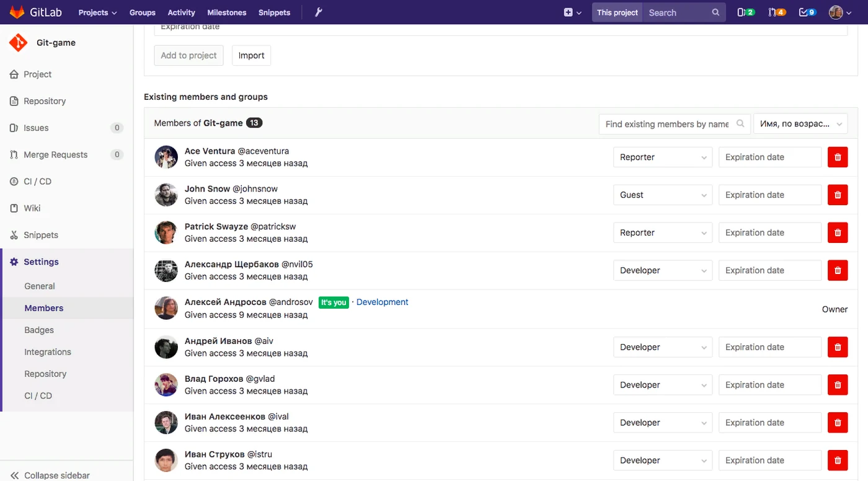Open the Development group link
Image resolution: width=868 pixels, height=481 pixels.
383,302
